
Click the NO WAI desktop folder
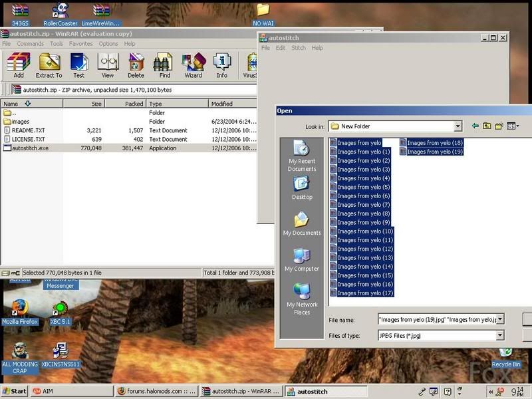pos(263,15)
